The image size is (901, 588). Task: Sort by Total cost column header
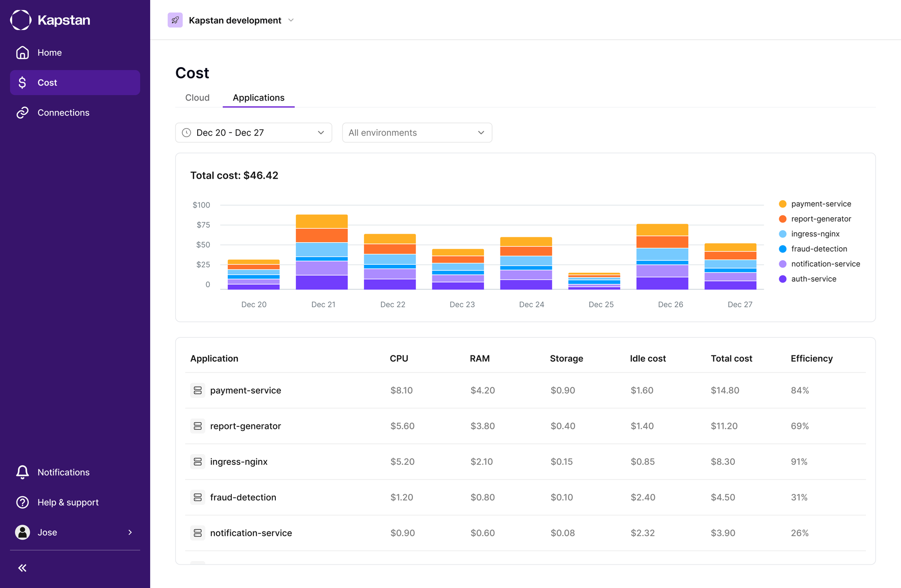pos(731,358)
